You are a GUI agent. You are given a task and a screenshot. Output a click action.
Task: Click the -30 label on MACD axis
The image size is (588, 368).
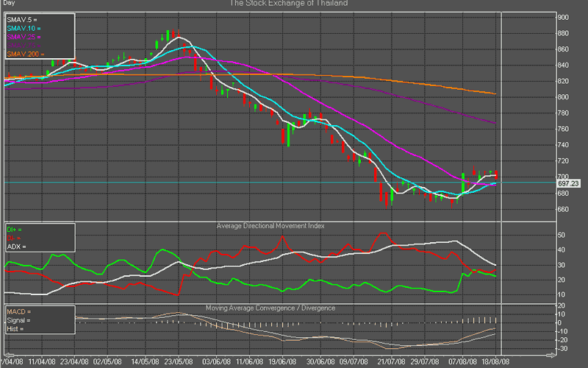click(x=562, y=349)
